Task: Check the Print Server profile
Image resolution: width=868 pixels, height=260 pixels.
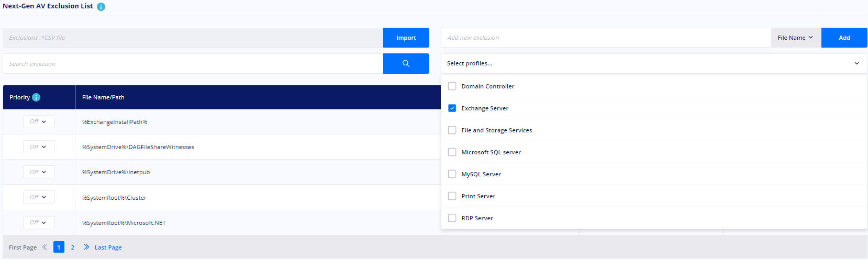Action: (452, 196)
